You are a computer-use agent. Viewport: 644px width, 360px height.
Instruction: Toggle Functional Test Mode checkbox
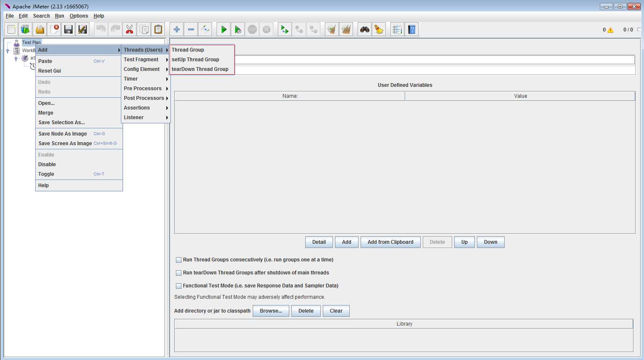(178, 286)
